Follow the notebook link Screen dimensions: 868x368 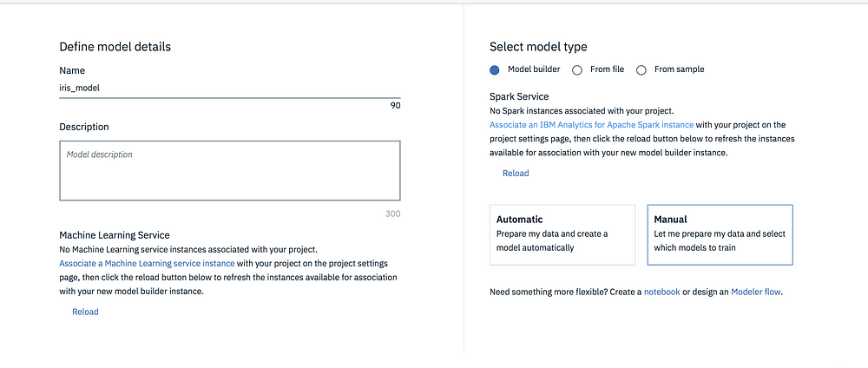pyautogui.click(x=662, y=292)
